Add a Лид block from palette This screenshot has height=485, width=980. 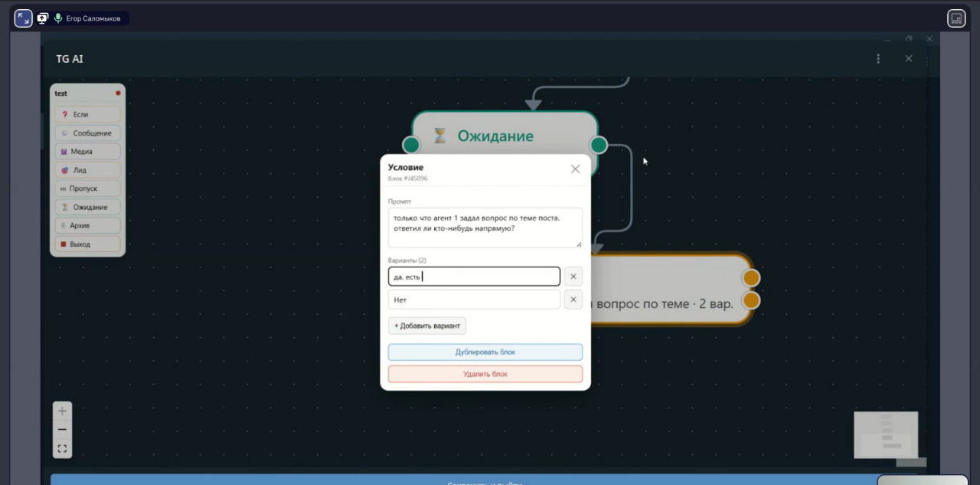point(87,170)
